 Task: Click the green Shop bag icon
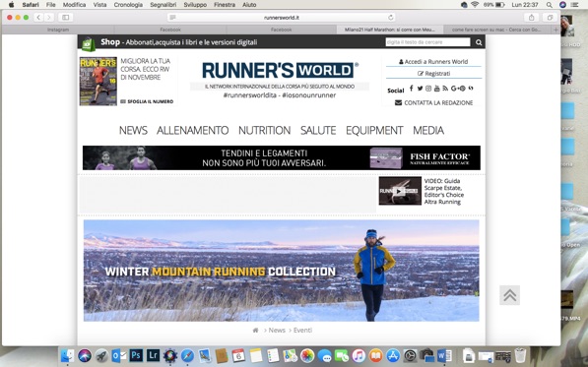(x=88, y=44)
